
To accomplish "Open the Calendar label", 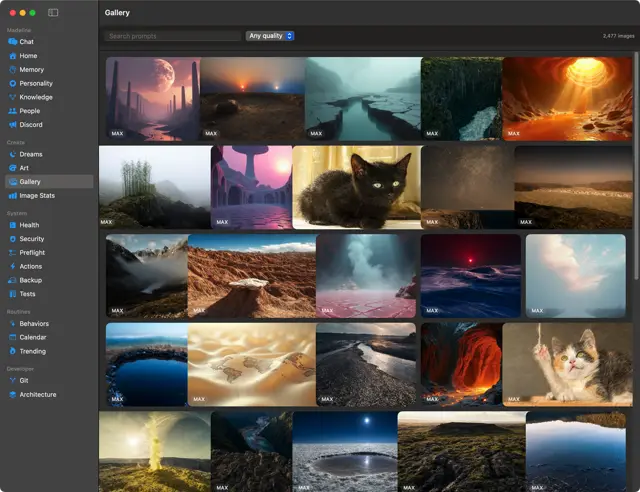I will pos(33,337).
